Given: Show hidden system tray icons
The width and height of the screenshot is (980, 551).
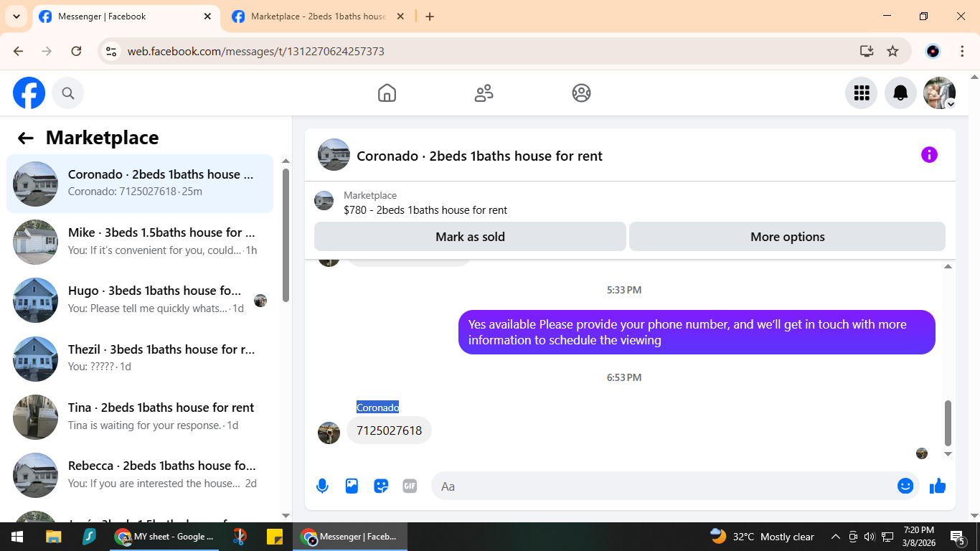Looking at the screenshot, I should (x=835, y=537).
